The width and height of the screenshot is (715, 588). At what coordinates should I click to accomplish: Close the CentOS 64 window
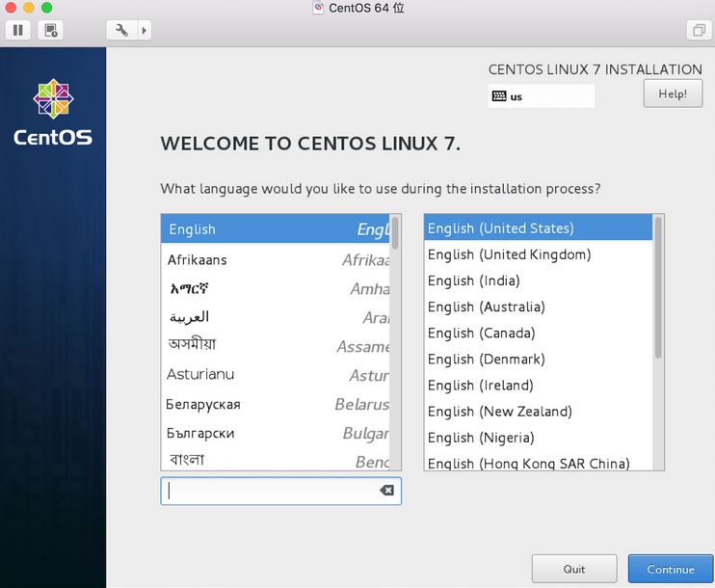[x=11, y=7]
